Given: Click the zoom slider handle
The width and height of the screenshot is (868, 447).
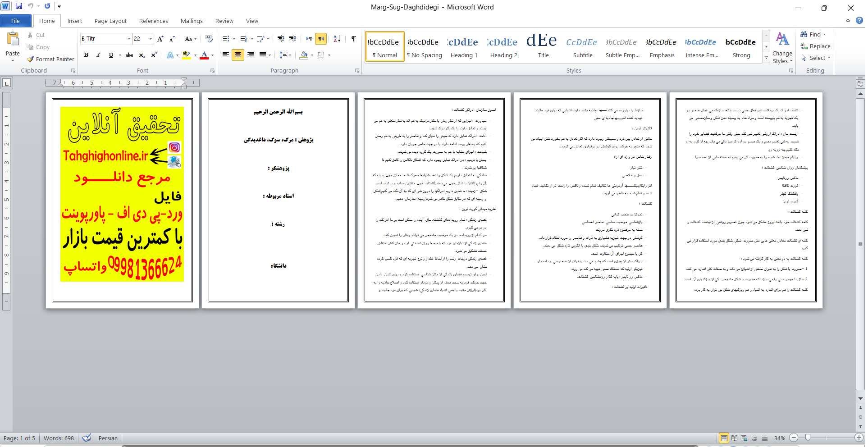Looking at the screenshot, I should (x=808, y=438).
